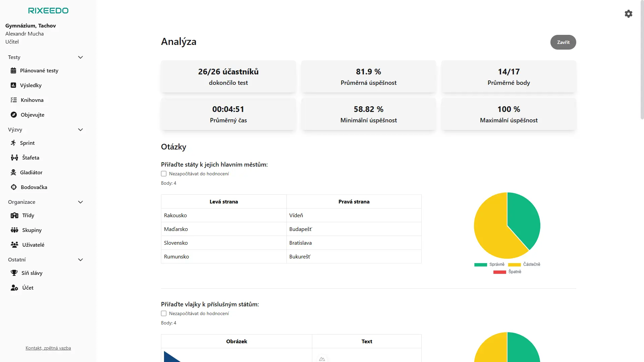Click the Knihovna list icon
Image resolution: width=644 pixels, height=362 pixels.
[14, 100]
